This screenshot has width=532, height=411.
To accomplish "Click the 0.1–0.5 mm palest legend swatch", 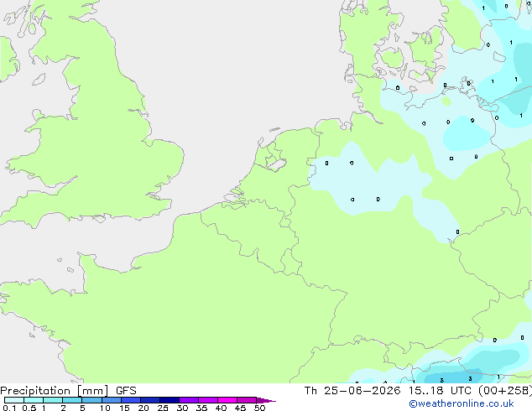I will coord(14,400).
